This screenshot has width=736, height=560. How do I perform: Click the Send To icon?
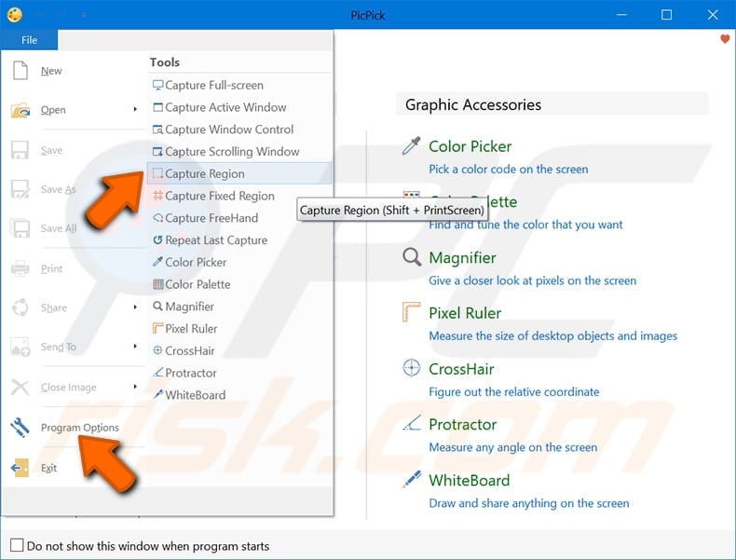(20, 347)
